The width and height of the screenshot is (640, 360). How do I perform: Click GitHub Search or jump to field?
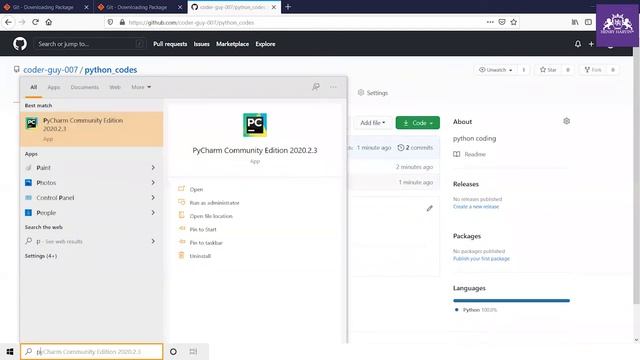(90, 44)
